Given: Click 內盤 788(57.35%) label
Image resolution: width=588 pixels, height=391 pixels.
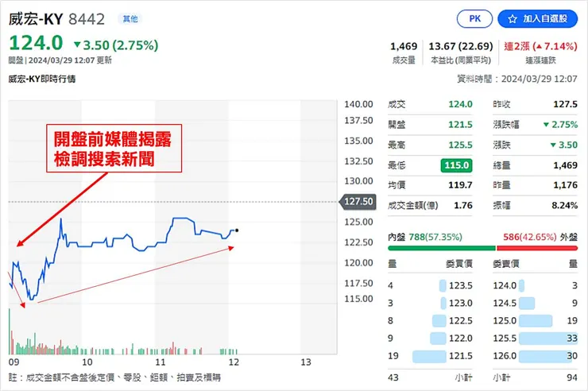Looking at the screenshot, I should [x=425, y=237].
